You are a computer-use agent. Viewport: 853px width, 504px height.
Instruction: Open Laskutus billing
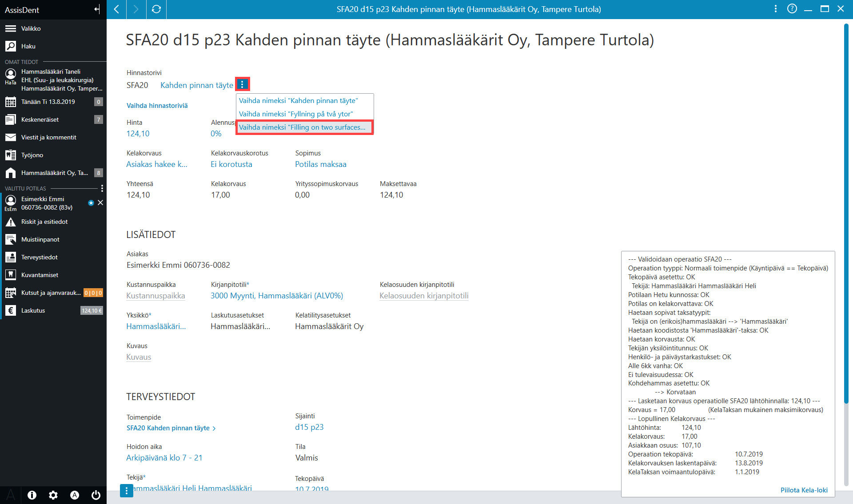pos(53,310)
